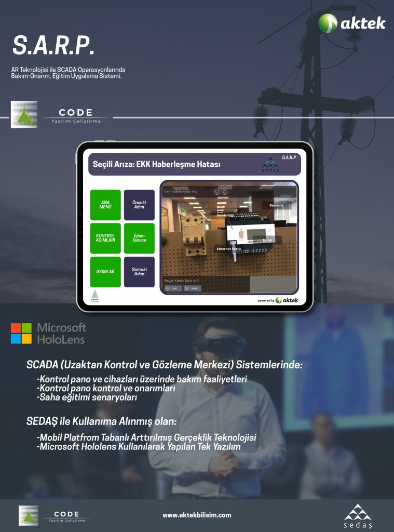Click the breaker device in AR view

[x=195, y=235]
